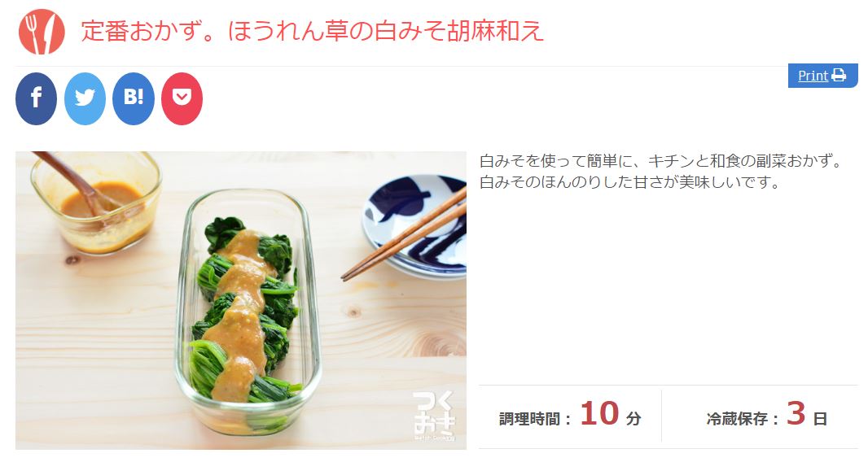This screenshot has width=868, height=462.
Task: Share recipe on Facebook
Action: 36,98
